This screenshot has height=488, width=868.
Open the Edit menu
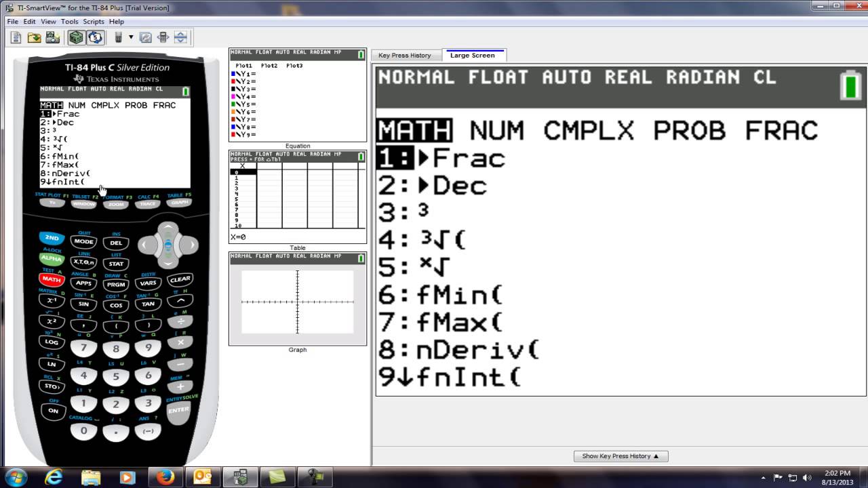pyautogui.click(x=30, y=22)
